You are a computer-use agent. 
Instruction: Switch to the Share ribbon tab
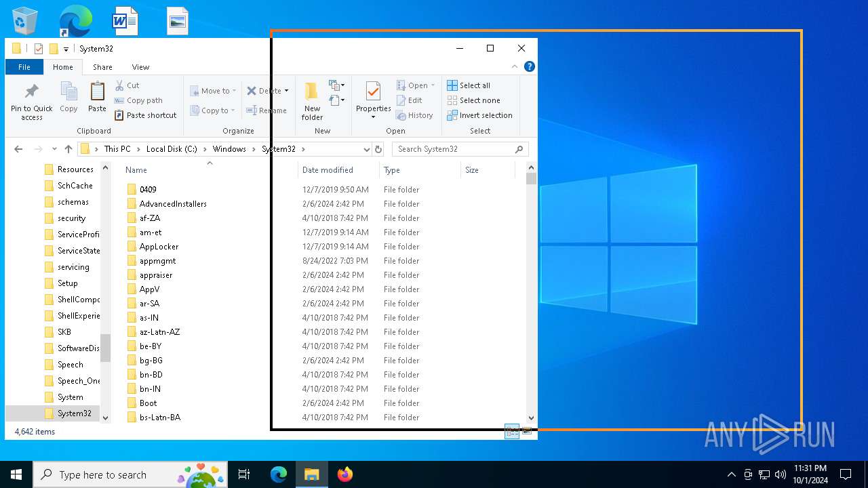(102, 67)
